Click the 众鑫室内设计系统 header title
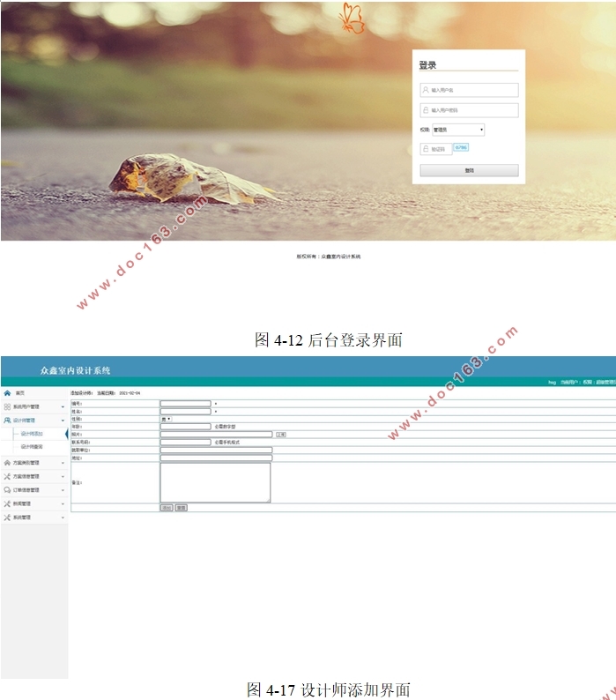616x700 pixels. pos(75,370)
